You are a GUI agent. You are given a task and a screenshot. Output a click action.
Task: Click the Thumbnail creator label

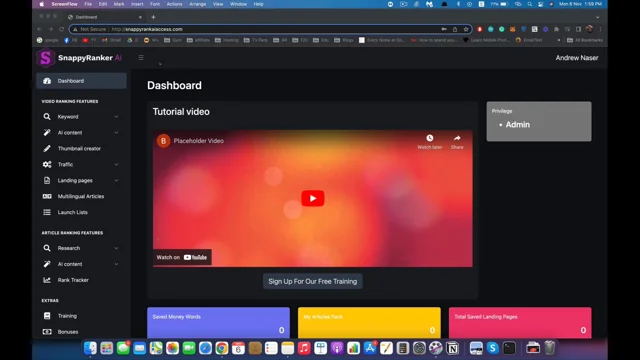tap(79, 149)
